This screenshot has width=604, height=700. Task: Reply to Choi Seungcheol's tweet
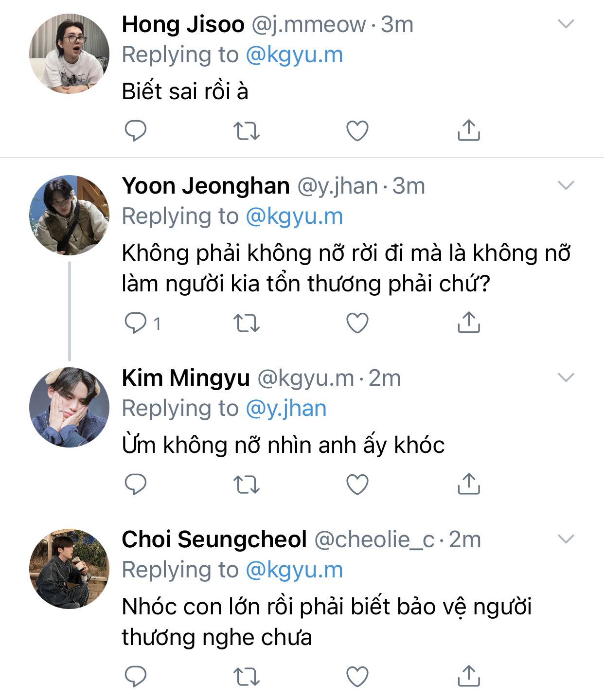[x=135, y=676]
